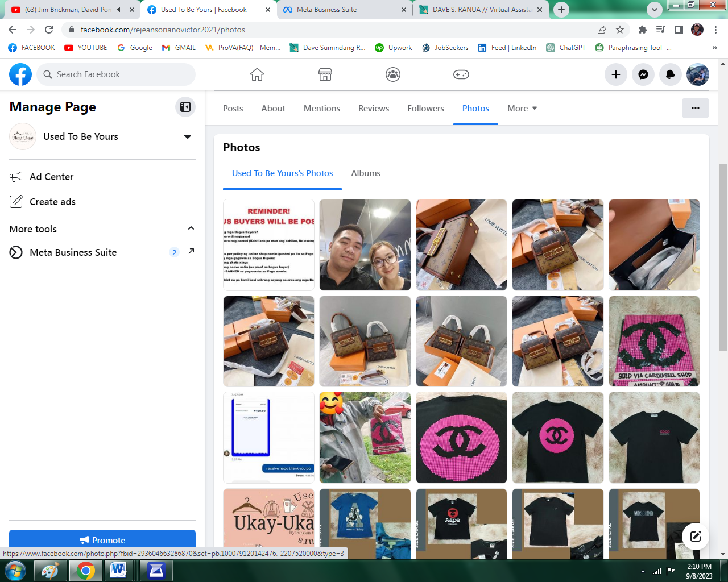Click the Create plus icon
The height and width of the screenshot is (582, 728).
616,74
